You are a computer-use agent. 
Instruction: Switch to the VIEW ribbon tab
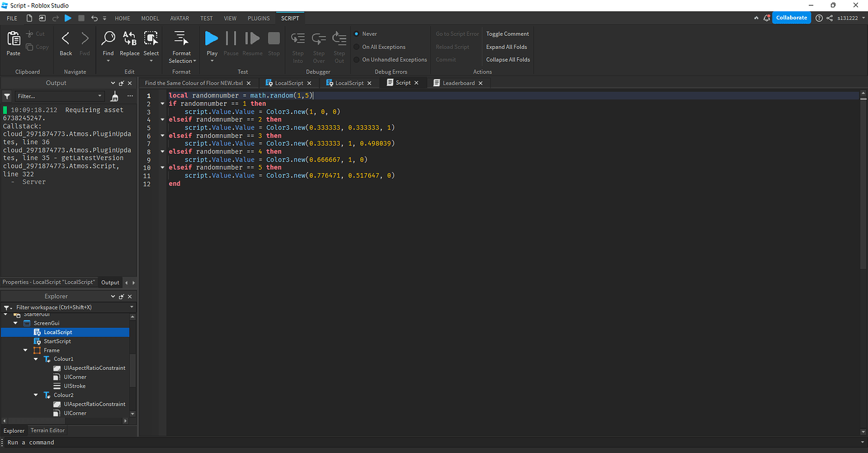pos(230,18)
